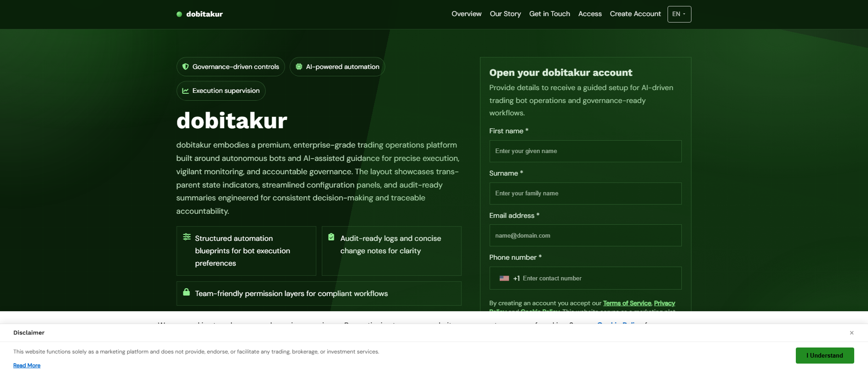Click the large dobitakur heading
This screenshot has height=376, width=868.
tap(232, 120)
